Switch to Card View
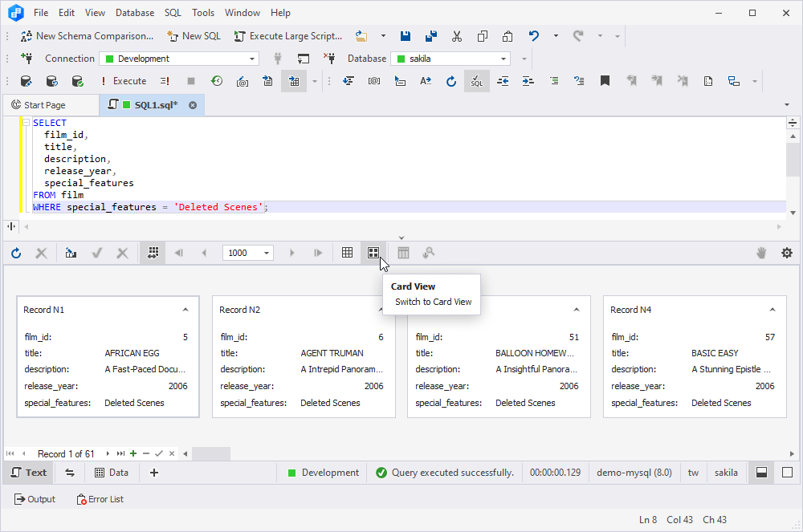This screenshot has height=532, width=803. coord(373,253)
